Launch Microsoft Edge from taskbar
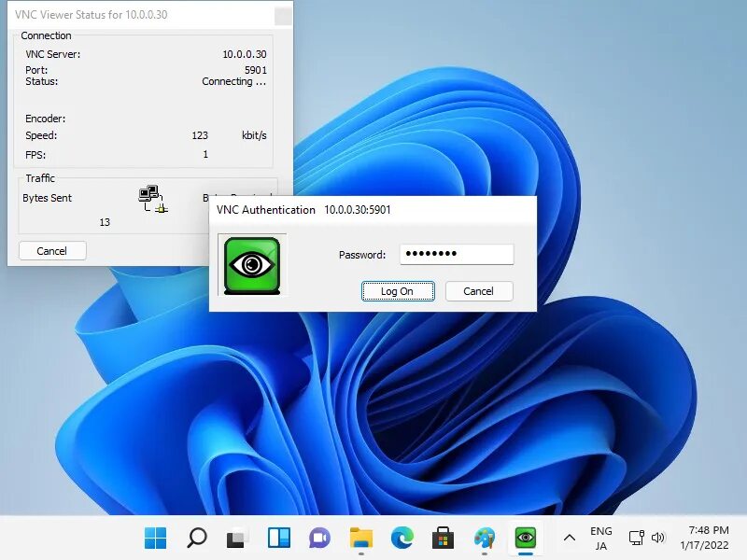 coord(402,539)
